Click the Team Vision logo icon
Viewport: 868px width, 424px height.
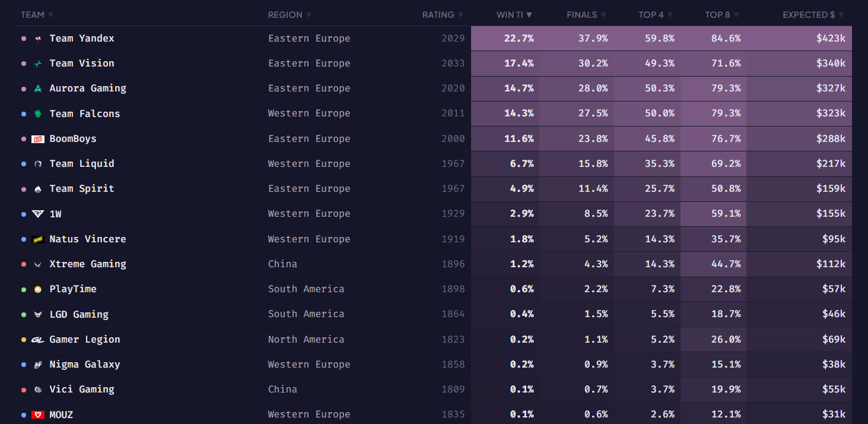click(38, 64)
